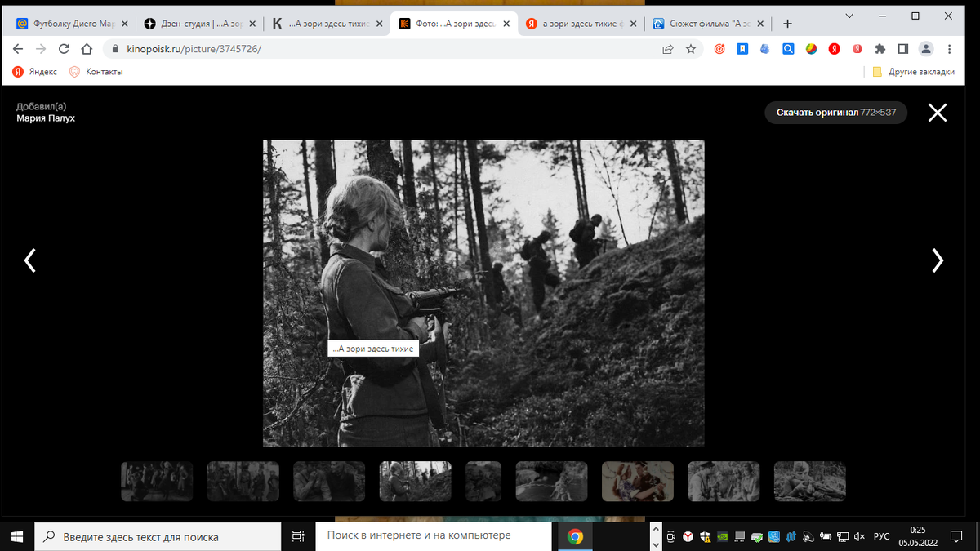Open the Другие закладки folder
Image resolution: width=980 pixels, height=551 pixels.
point(914,72)
